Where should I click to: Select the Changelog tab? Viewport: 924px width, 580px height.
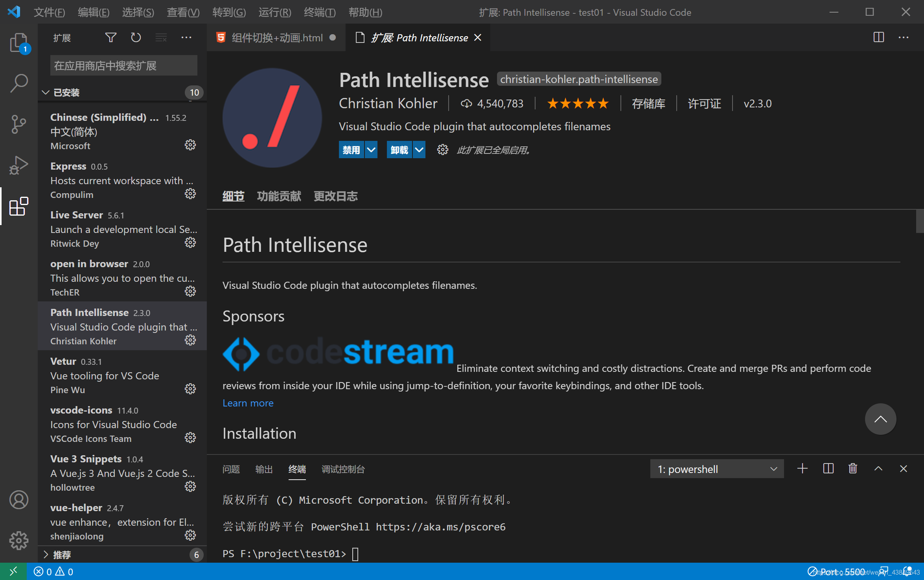335,196
